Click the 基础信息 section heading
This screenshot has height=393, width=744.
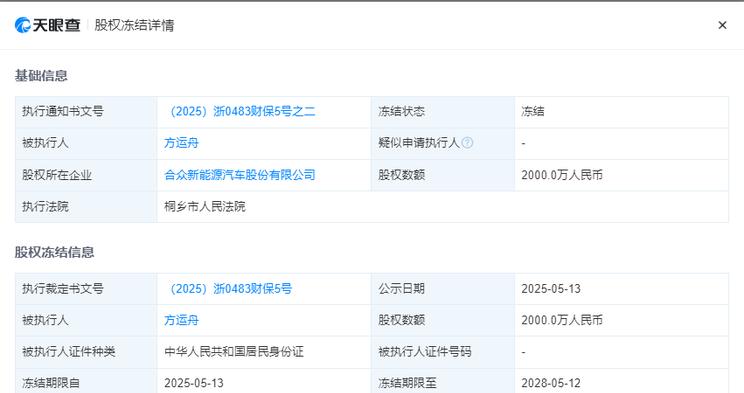tap(41, 75)
